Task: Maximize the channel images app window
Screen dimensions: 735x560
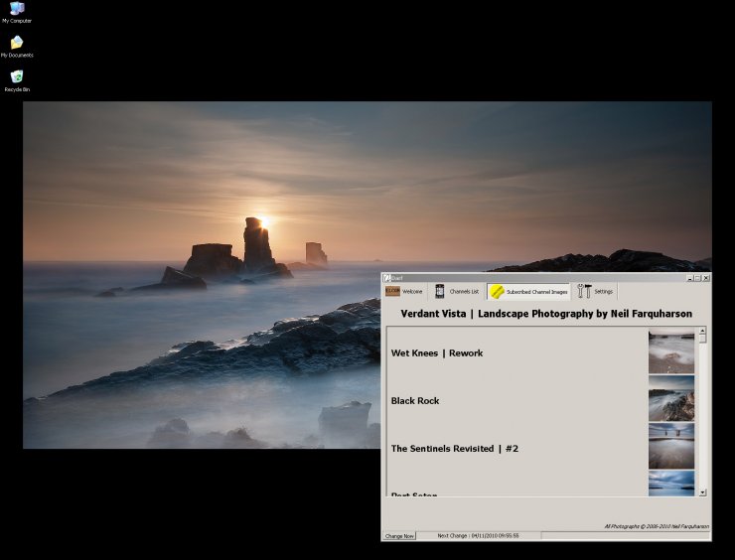Action: (698, 278)
